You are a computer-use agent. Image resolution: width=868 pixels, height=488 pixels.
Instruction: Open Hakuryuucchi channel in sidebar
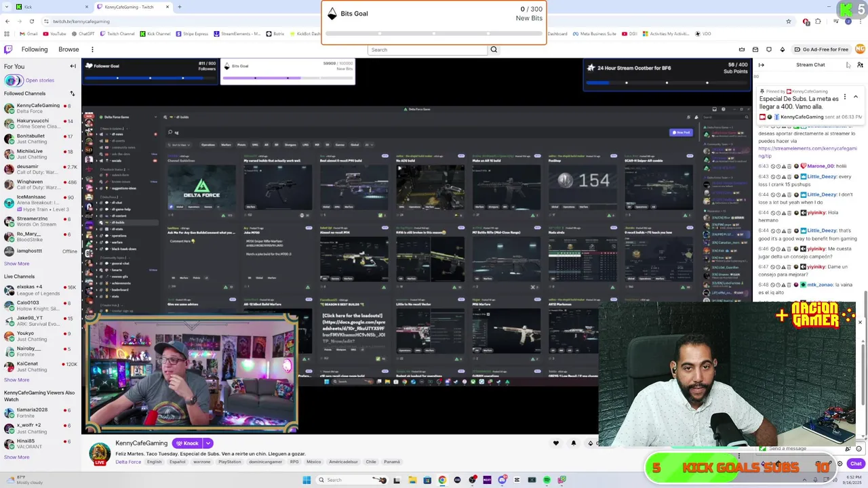point(41,123)
